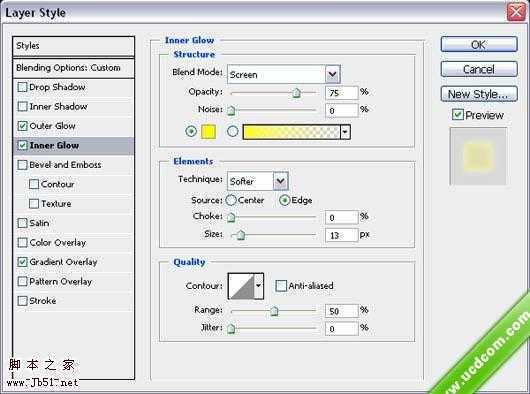This screenshot has width=530, height=394.
Task: Select the Satin style row
Action: [73, 223]
